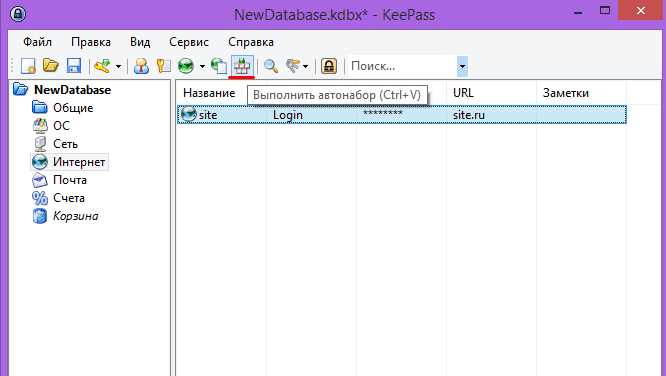Select the Почта group
Image resolution: width=666 pixels, height=376 pixels.
point(70,180)
